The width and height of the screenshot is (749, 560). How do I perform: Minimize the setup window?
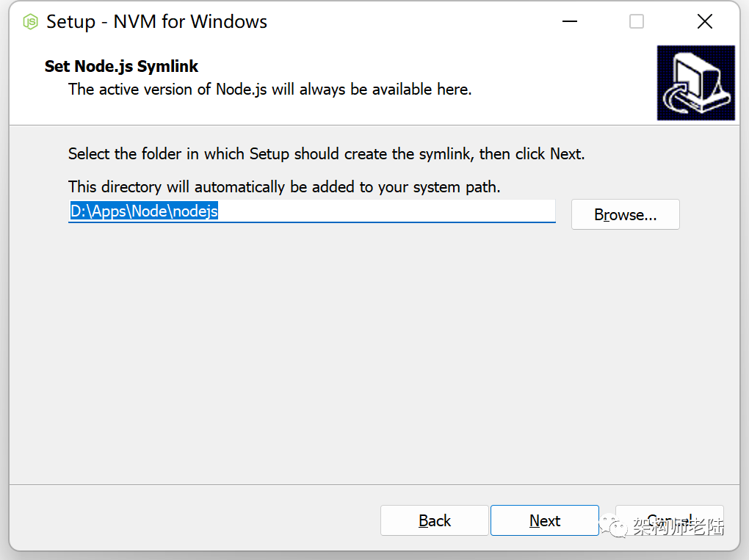click(x=569, y=21)
